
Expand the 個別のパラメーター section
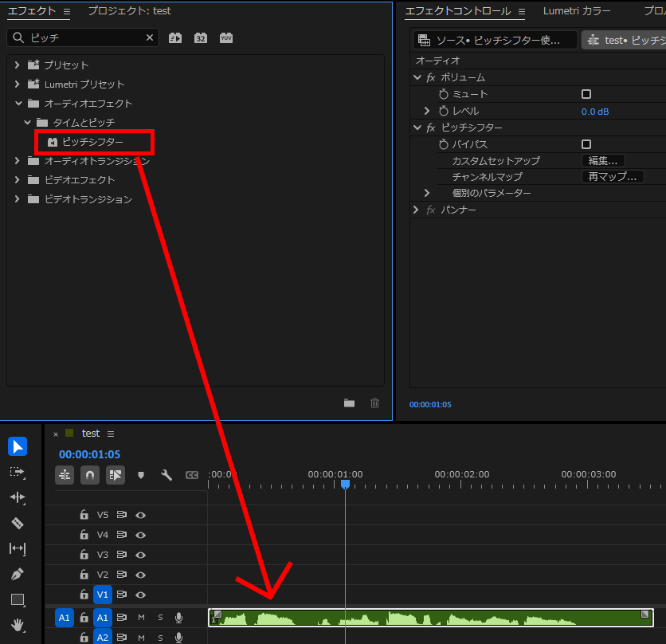tap(427, 193)
